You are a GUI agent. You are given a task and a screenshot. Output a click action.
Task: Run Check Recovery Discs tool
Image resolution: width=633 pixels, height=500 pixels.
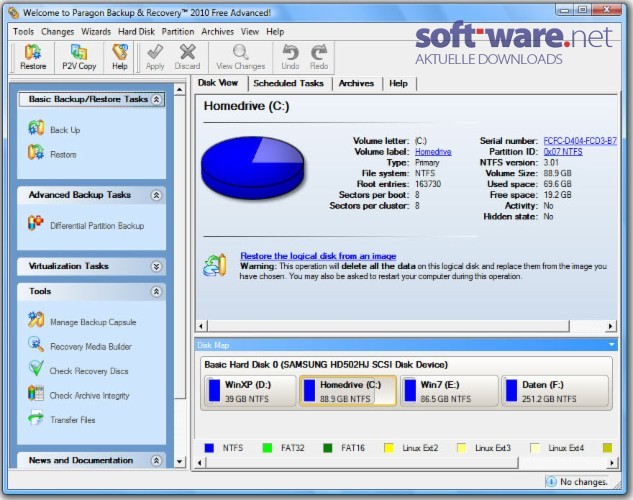pyautogui.click(x=78, y=370)
